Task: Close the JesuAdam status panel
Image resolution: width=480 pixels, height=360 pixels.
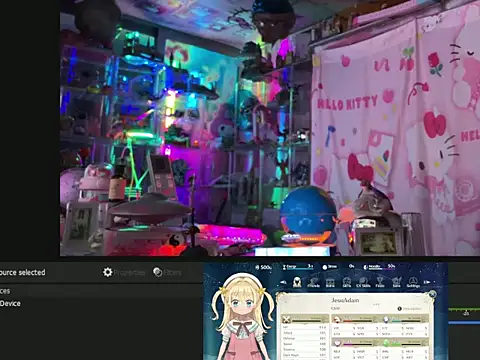Action: pos(432,294)
